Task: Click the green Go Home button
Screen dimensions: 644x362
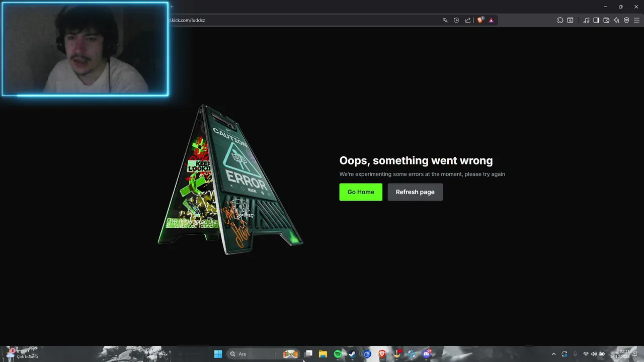Action: tap(361, 192)
